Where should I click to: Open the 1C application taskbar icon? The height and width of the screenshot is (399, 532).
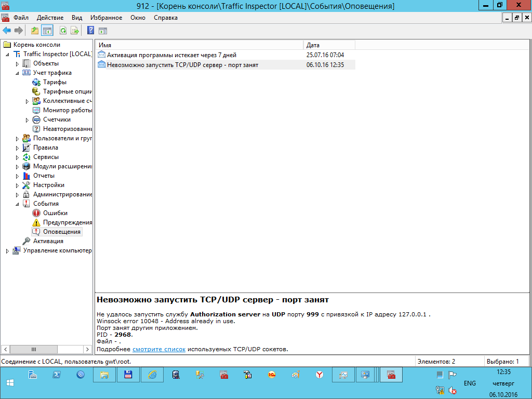[271, 375]
